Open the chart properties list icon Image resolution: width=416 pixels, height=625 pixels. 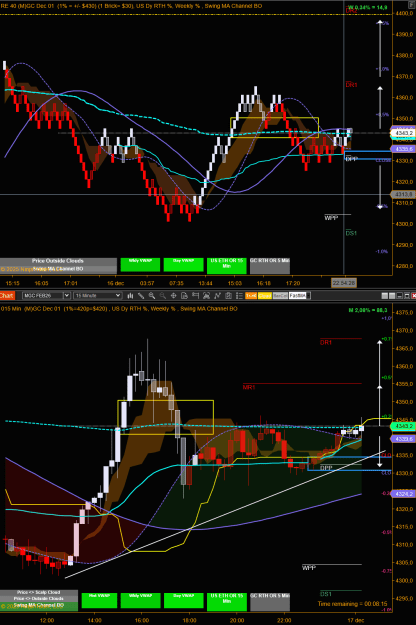point(239,295)
